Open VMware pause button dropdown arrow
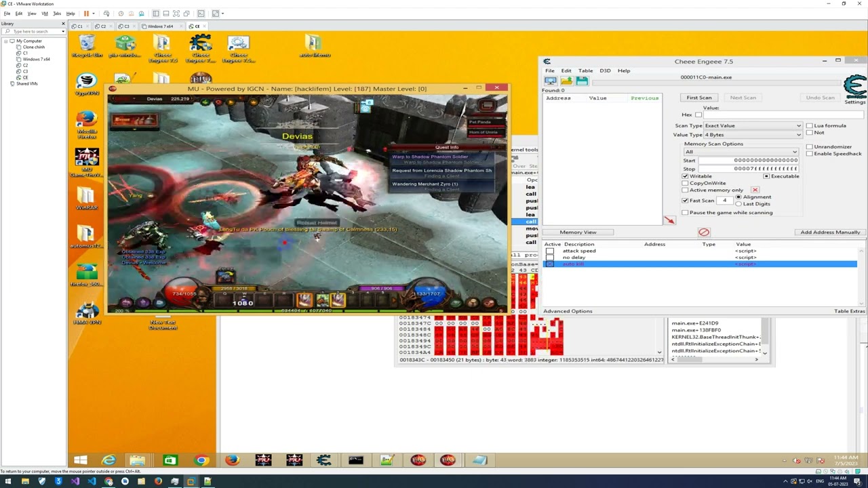 pos(93,14)
